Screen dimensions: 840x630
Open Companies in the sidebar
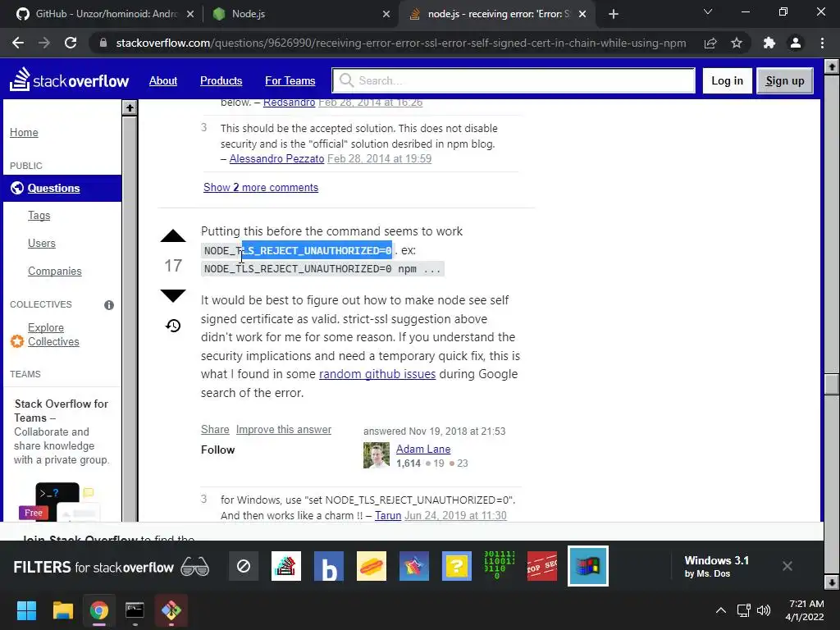coord(55,271)
